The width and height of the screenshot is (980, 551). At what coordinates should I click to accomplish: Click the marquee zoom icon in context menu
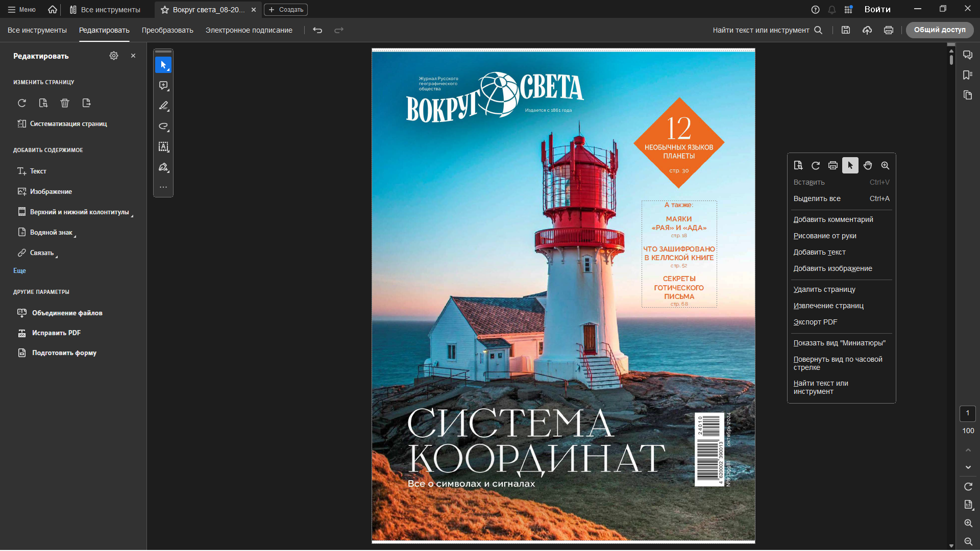click(x=885, y=165)
